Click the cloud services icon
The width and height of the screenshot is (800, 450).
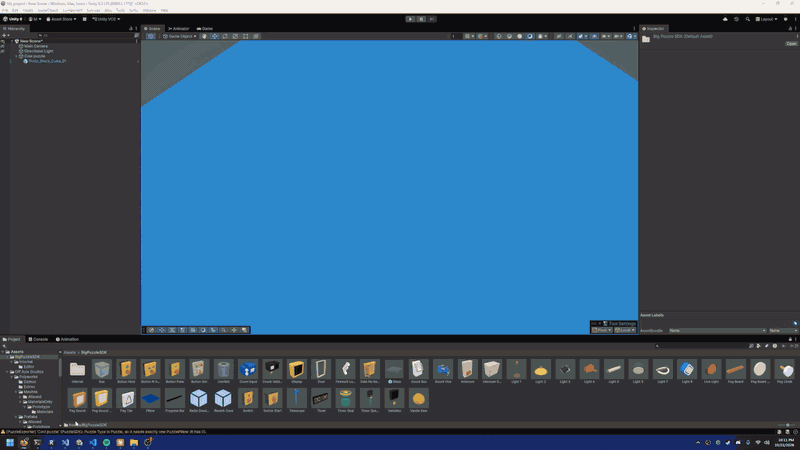click(x=725, y=19)
